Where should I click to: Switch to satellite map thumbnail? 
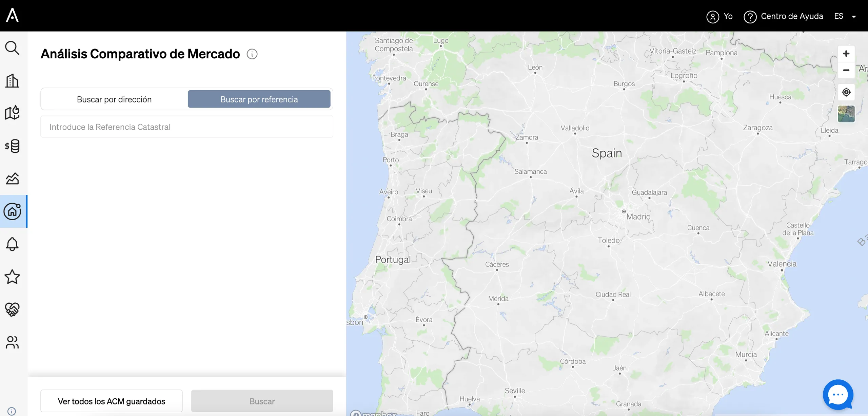point(846,114)
